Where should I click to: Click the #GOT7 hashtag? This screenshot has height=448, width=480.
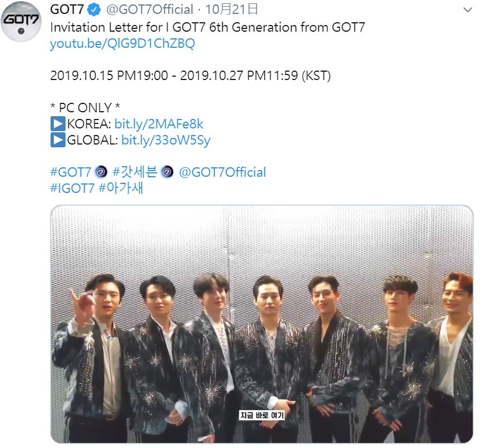(x=70, y=172)
